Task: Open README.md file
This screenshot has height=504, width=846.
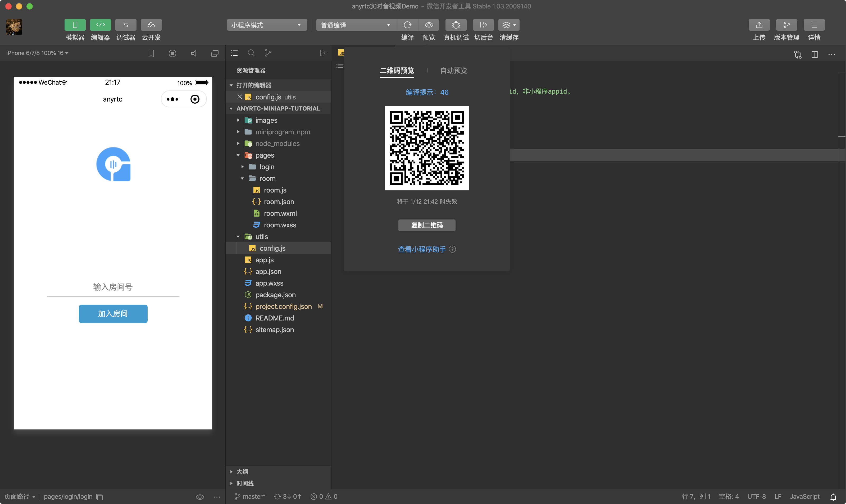Action: point(279,318)
